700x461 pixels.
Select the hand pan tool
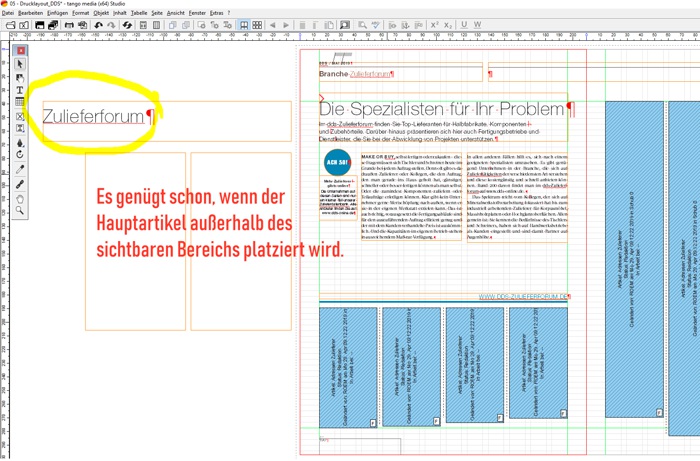pyautogui.click(x=20, y=198)
